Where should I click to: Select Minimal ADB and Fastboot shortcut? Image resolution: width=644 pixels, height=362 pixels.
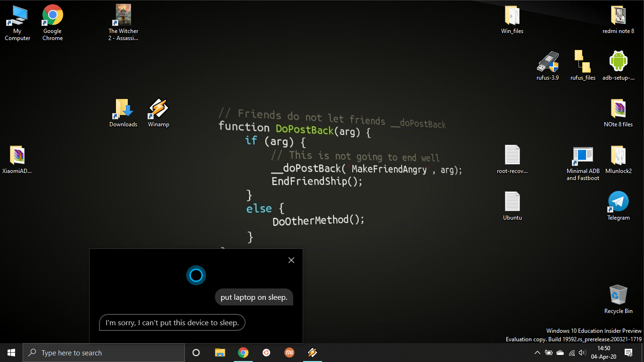[x=583, y=163]
